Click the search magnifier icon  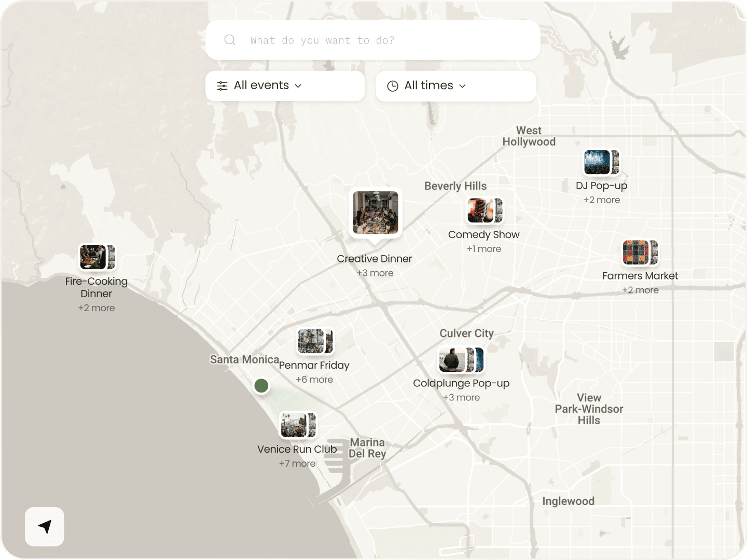pyautogui.click(x=230, y=40)
